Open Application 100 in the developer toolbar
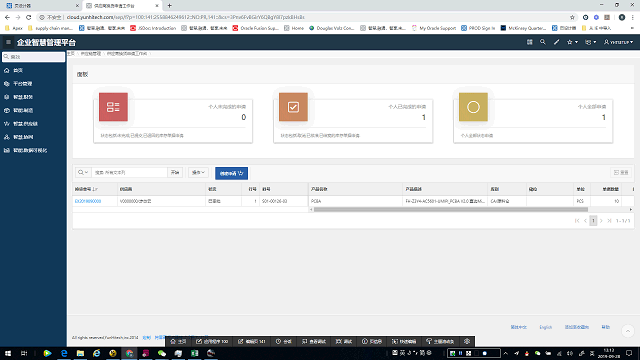The height and width of the screenshot is (360, 640). click(212, 341)
